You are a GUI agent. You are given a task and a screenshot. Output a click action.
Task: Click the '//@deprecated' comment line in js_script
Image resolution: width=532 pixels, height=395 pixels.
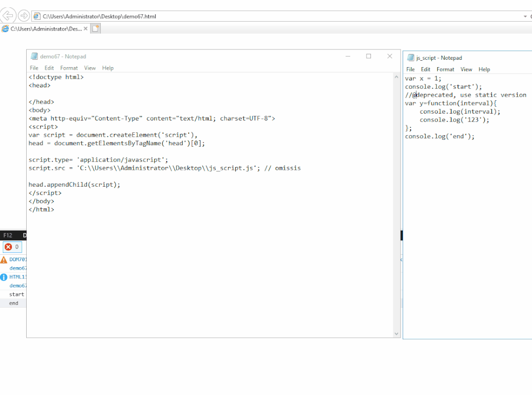465,95
